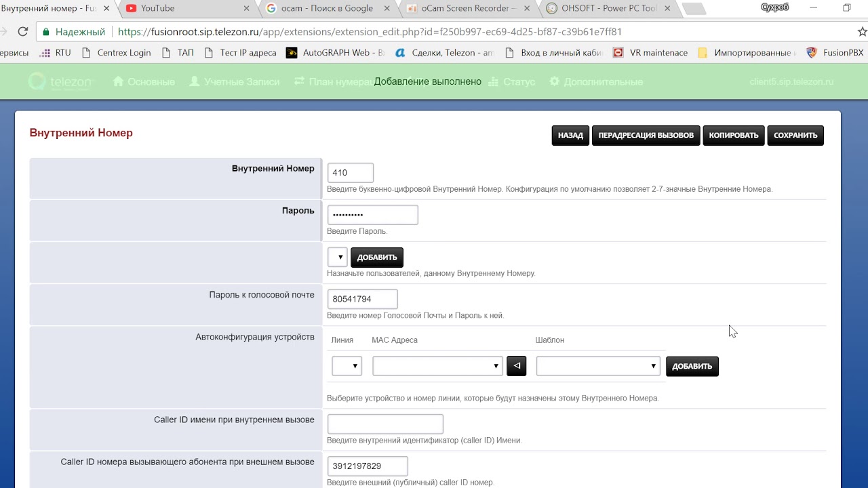Viewport: 868px width, 488px height.
Task: Click the external caller ID field 3912197829
Action: pyautogui.click(x=368, y=466)
